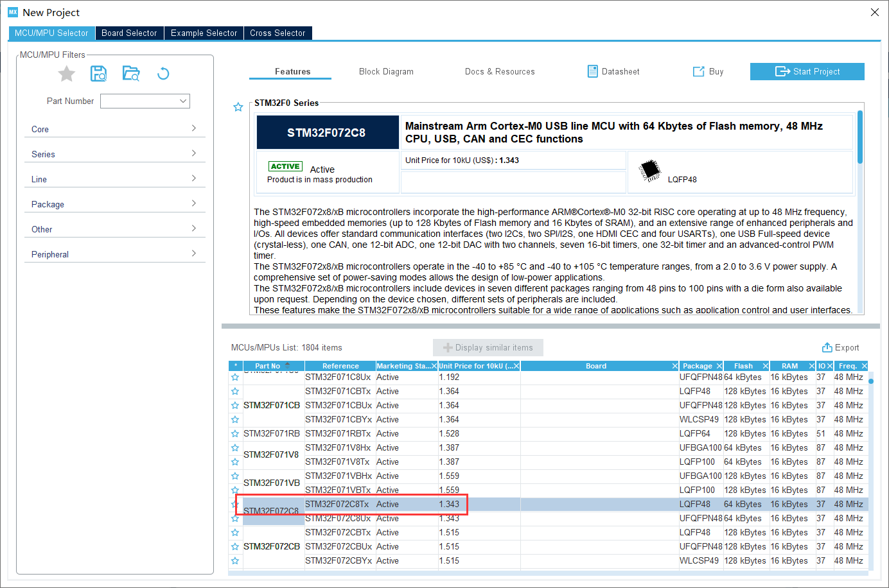
Task: Hide the IO column
Action: [x=829, y=366]
